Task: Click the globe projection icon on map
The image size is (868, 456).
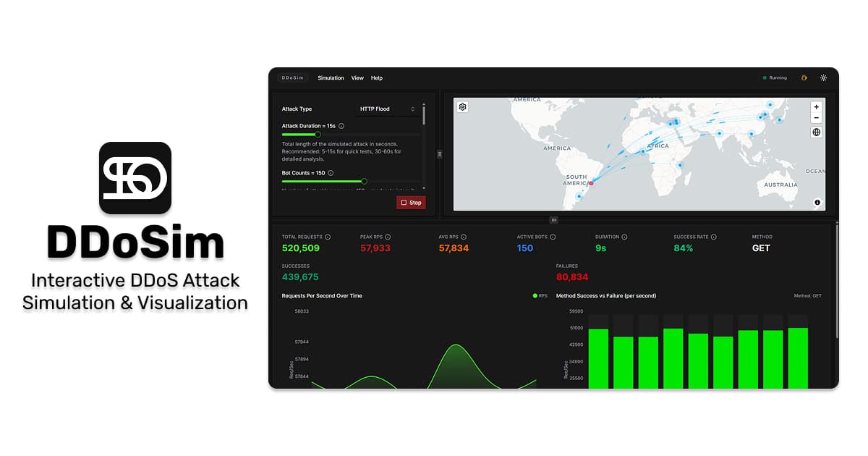Action: (x=817, y=132)
